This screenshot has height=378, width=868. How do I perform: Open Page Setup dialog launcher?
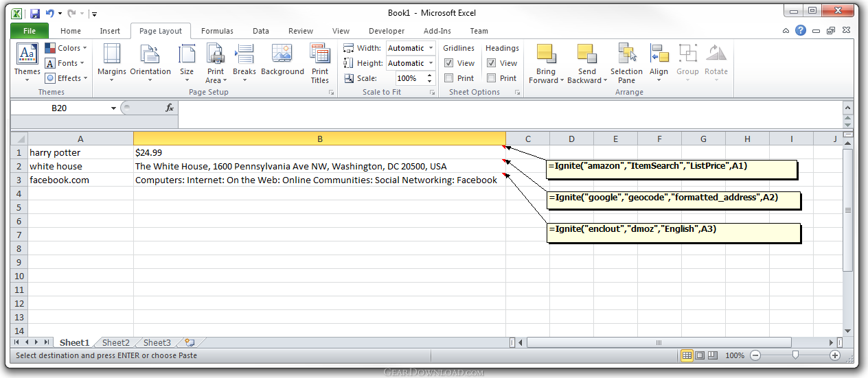point(331,92)
